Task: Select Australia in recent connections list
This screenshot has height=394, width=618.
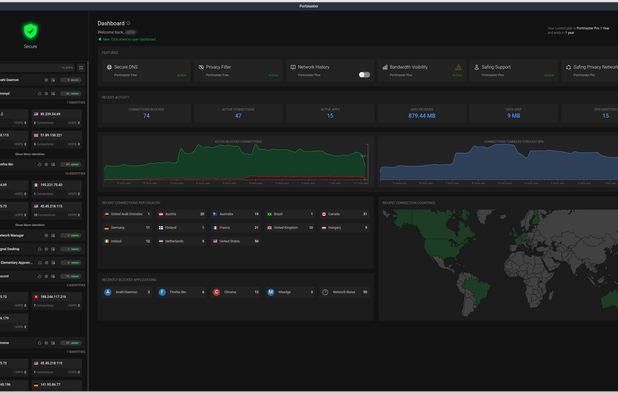Action: [x=236, y=214]
